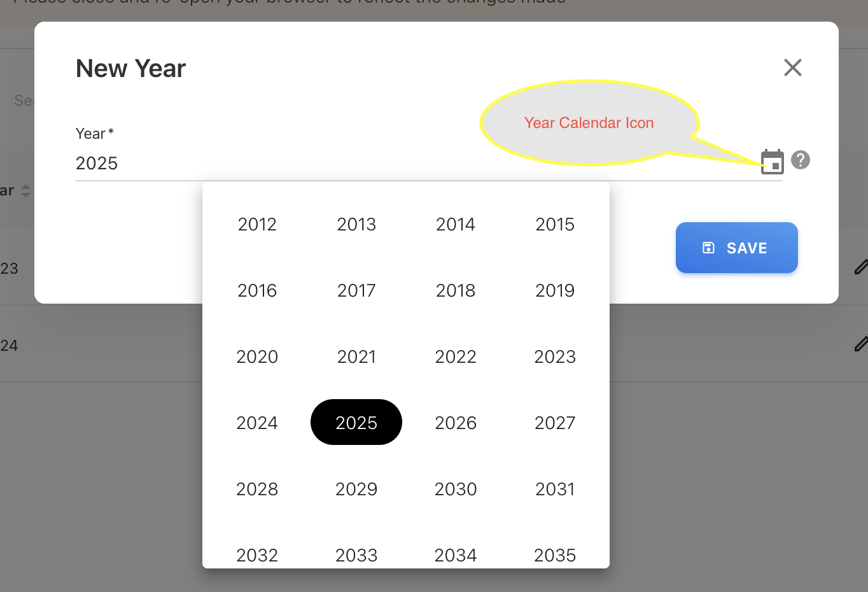Close the New Year dialog
The height and width of the screenshot is (592, 868).
point(792,67)
